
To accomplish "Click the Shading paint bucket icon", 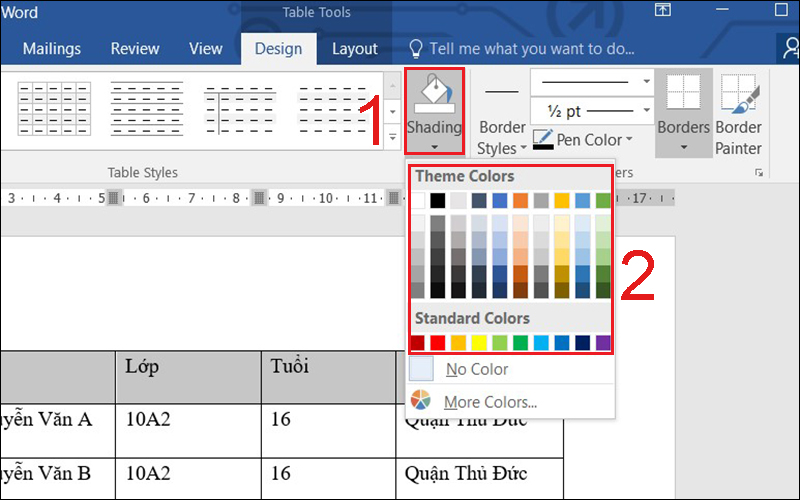I will [434, 96].
